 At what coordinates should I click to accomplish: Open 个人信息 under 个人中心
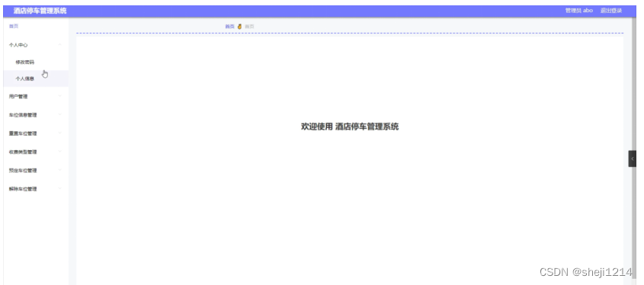(36, 78)
